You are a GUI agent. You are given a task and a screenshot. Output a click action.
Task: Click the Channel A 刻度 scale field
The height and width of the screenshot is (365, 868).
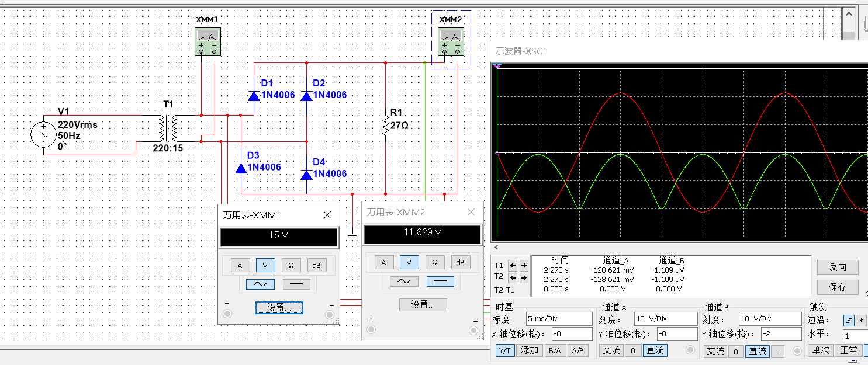[666, 319]
